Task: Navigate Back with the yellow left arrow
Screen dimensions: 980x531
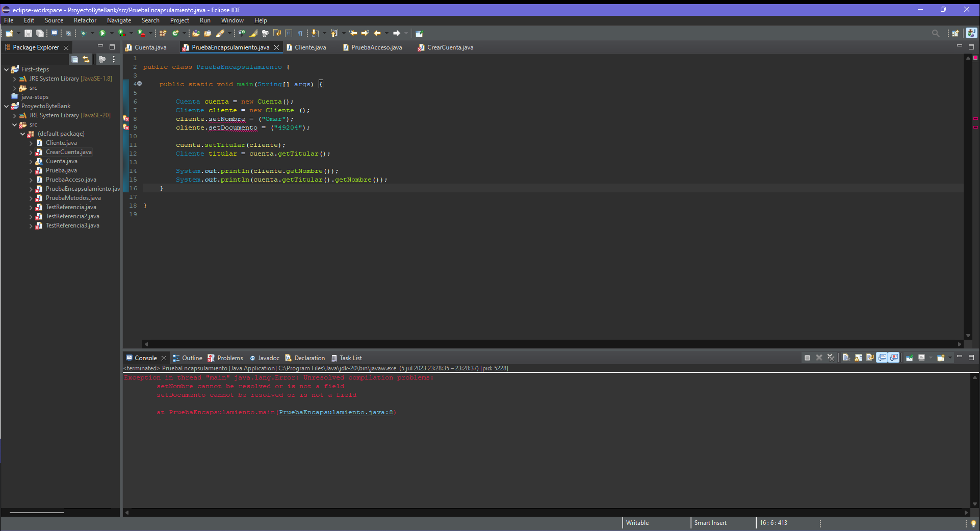Action: 377,33
